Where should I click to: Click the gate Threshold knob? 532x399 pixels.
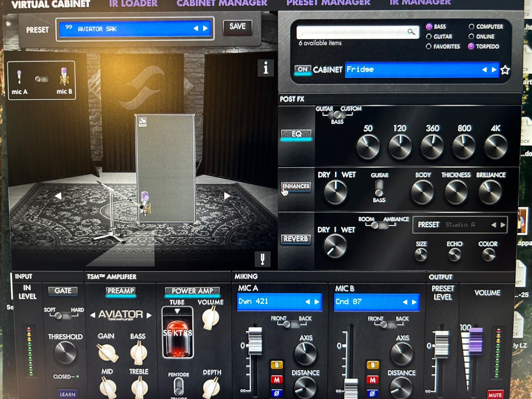point(65,353)
